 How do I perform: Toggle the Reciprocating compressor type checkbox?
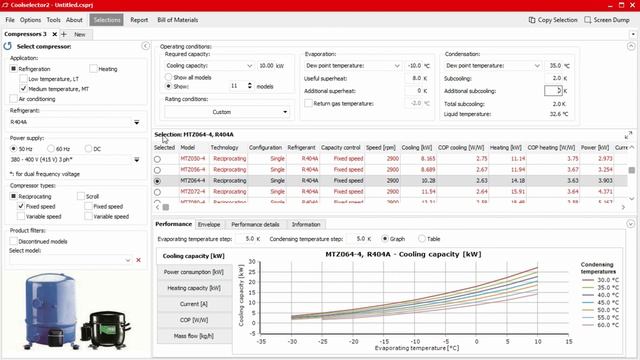coord(13,196)
